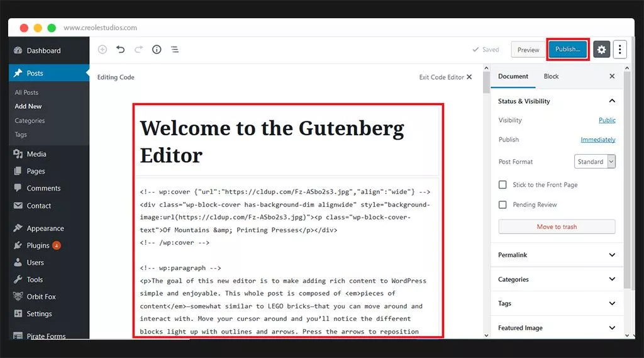Click the Editing Code label

(x=116, y=77)
